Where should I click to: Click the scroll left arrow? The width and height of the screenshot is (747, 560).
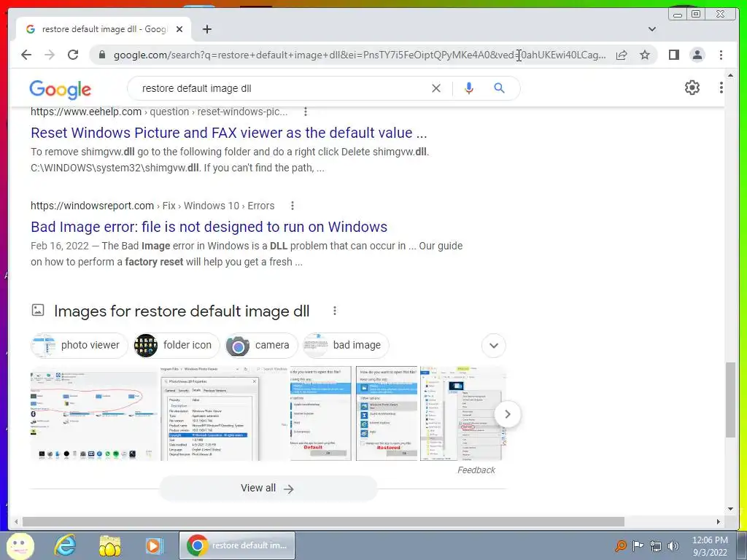click(x=16, y=521)
